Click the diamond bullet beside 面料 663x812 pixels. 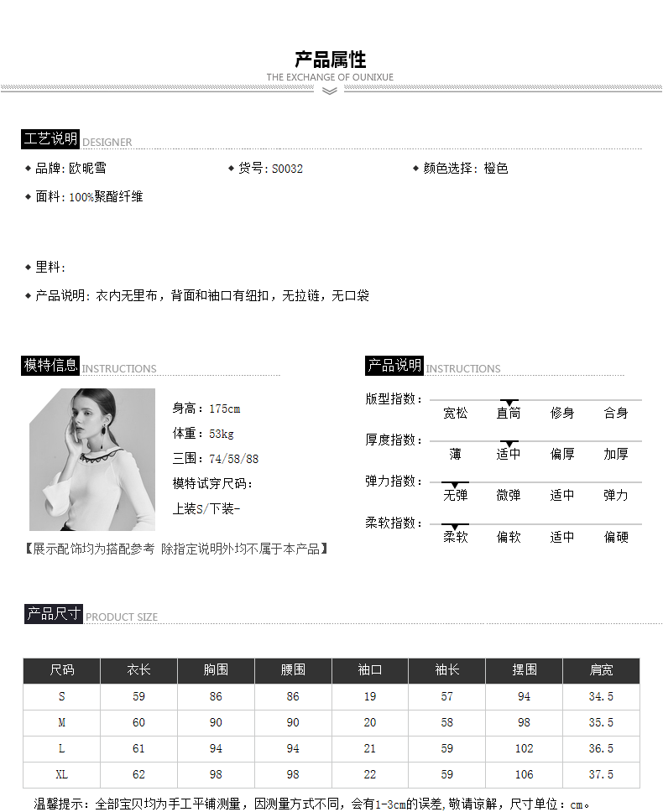tap(29, 196)
